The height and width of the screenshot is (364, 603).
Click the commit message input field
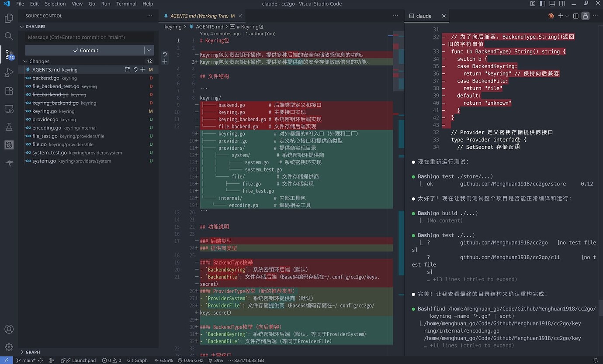click(x=90, y=37)
